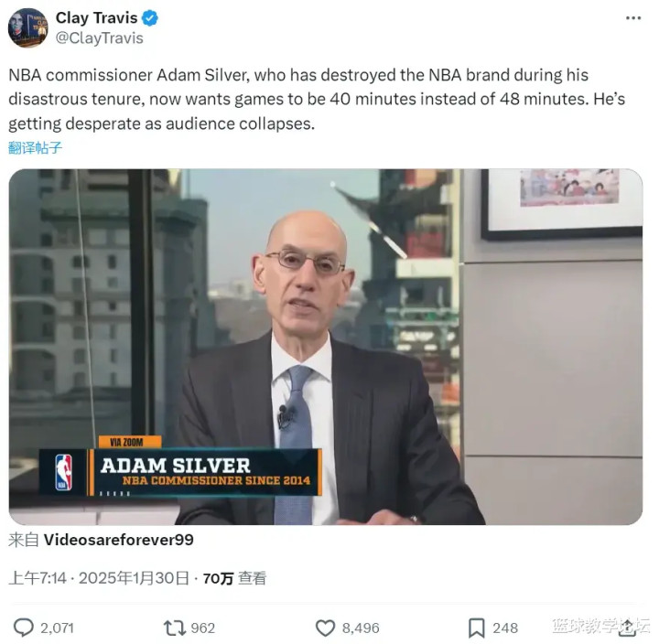Screen dimensions: 659x644
Task: Click the blue verified badge
Action: tap(150, 18)
